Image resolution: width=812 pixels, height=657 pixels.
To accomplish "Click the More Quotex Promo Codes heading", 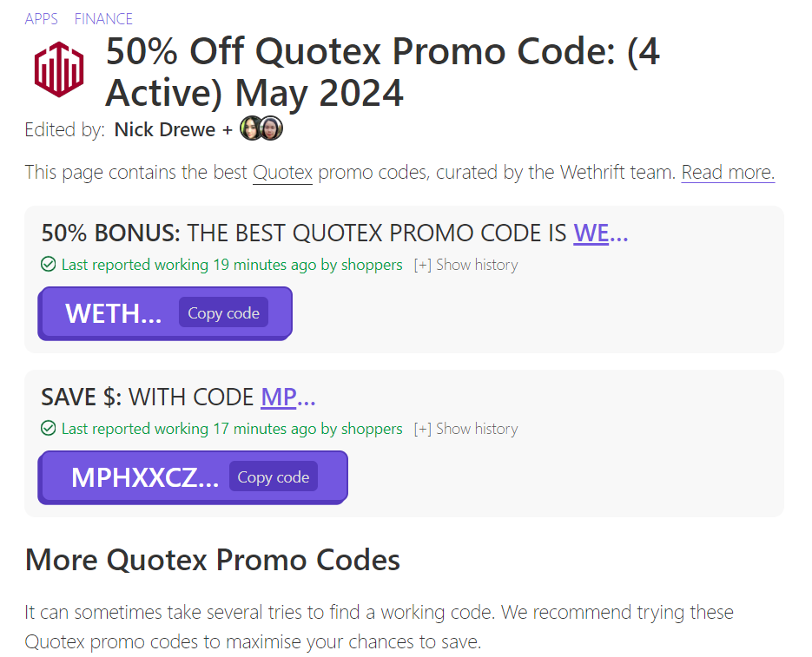I will pos(212,560).
